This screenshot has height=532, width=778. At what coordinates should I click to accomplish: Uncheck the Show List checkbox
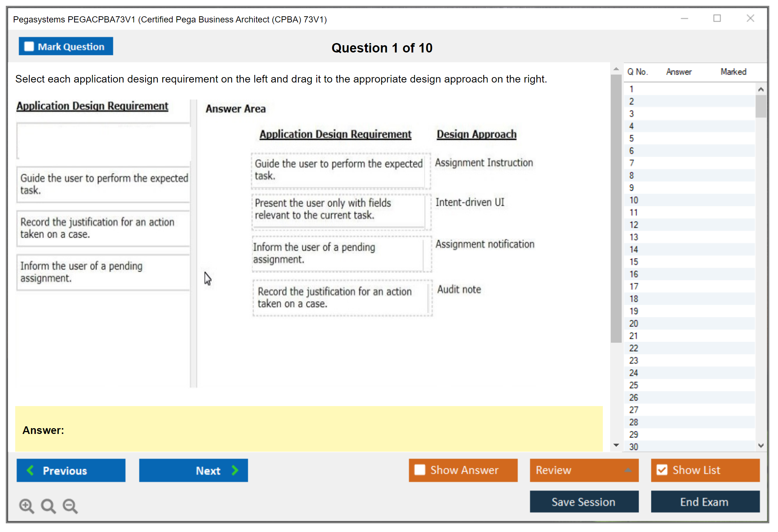tap(662, 470)
